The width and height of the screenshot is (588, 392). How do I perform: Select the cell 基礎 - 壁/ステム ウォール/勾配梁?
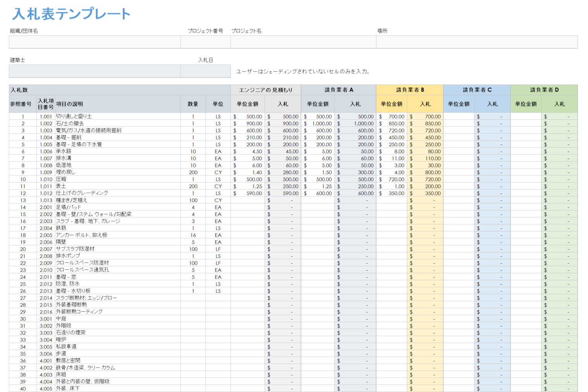118,214
